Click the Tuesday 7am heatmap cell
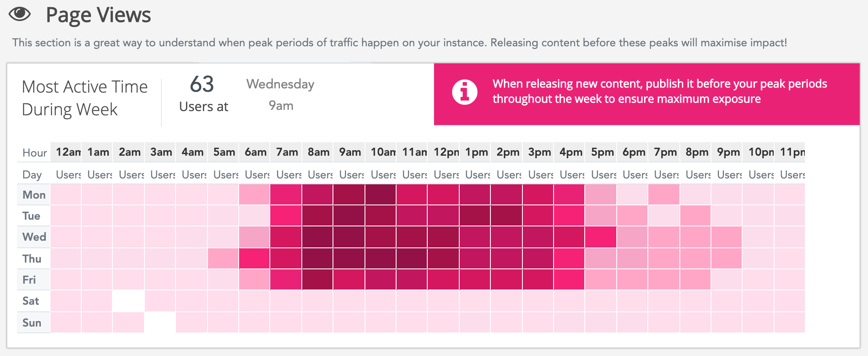Image resolution: width=868 pixels, height=356 pixels. point(286,216)
